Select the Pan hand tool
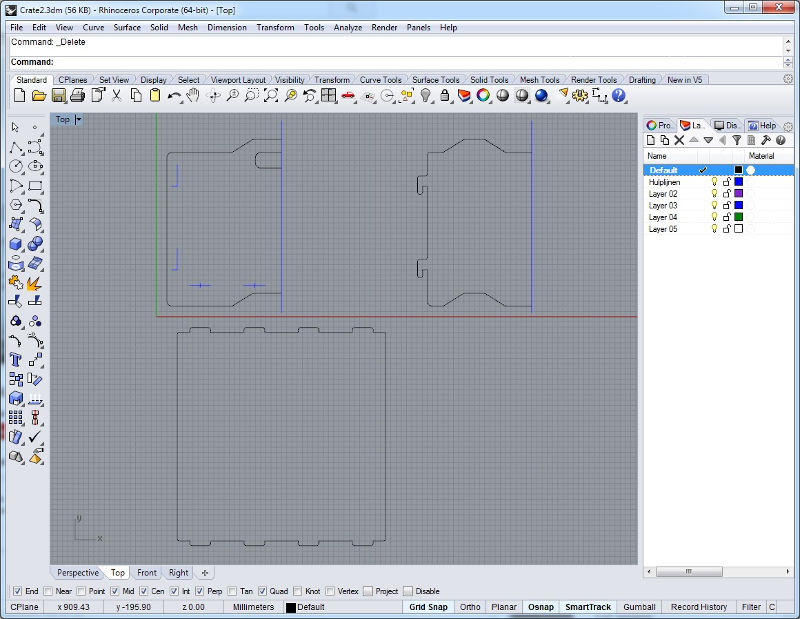Screen dimensions: 800x619 point(193,95)
